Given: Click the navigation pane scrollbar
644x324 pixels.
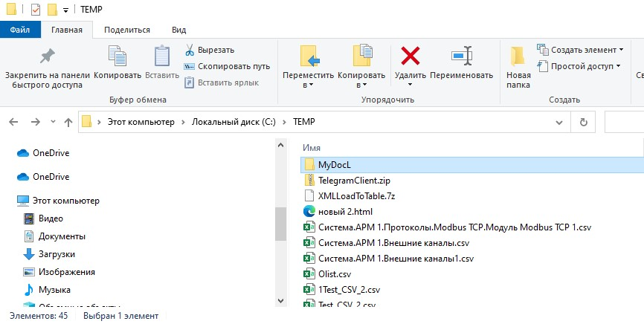Looking at the screenshot, I should [280, 223].
